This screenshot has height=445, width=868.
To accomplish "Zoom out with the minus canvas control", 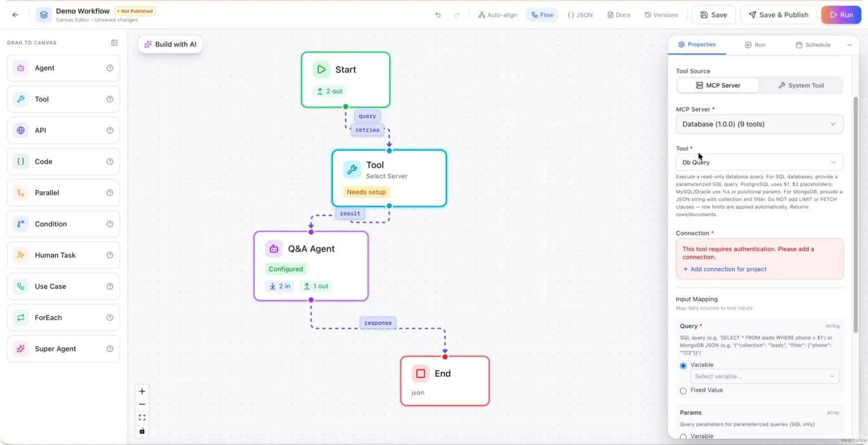I will coord(142,404).
